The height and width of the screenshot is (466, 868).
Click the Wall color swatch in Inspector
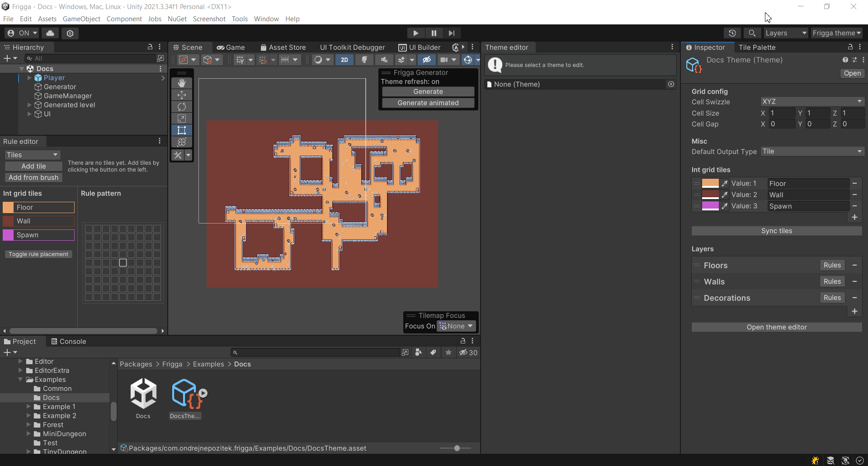click(x=710, y=195)
